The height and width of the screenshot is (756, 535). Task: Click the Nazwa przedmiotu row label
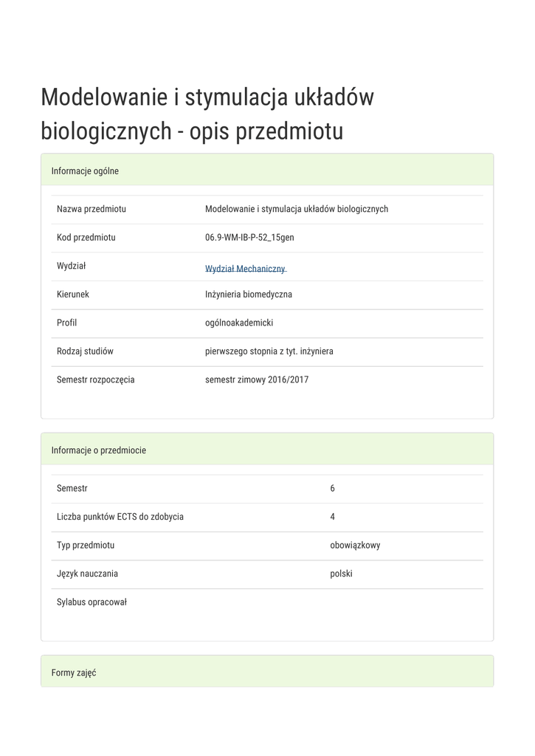click(92, 209)
